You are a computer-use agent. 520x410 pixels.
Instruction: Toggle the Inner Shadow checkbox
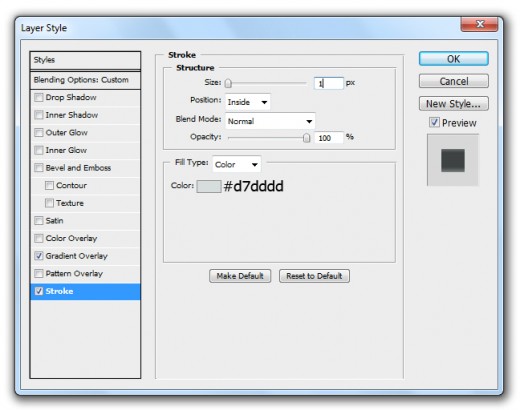click(39, 115)
